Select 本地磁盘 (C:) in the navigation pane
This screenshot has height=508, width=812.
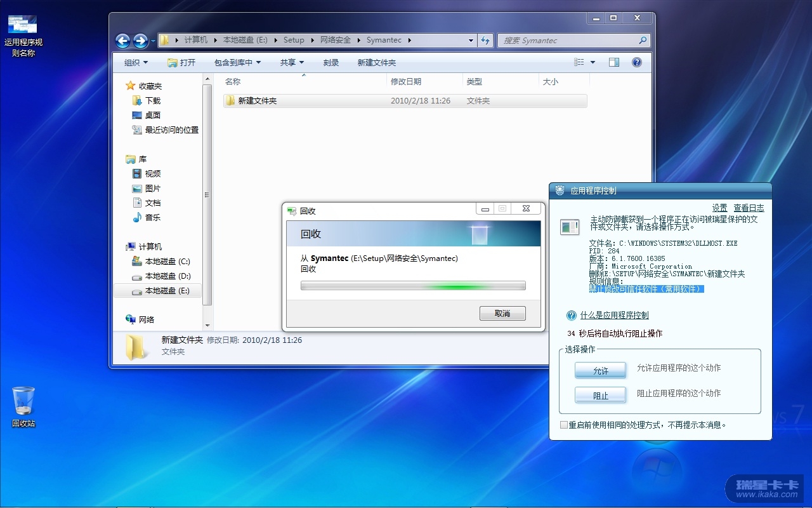pyautogui.click(x=167, y=262)
